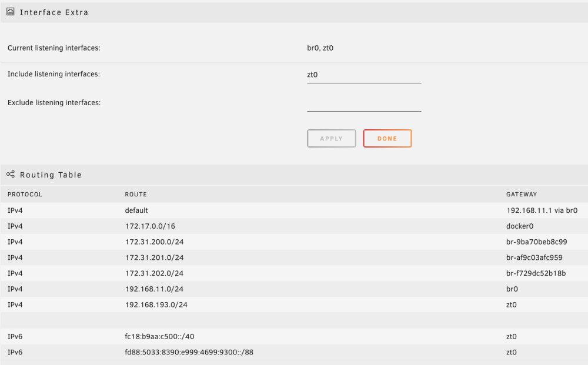Click the 'Include listening interfaces:' label
Image resolution: width=588 pixels, height=365 pixels.
click(x=54, y=74)
